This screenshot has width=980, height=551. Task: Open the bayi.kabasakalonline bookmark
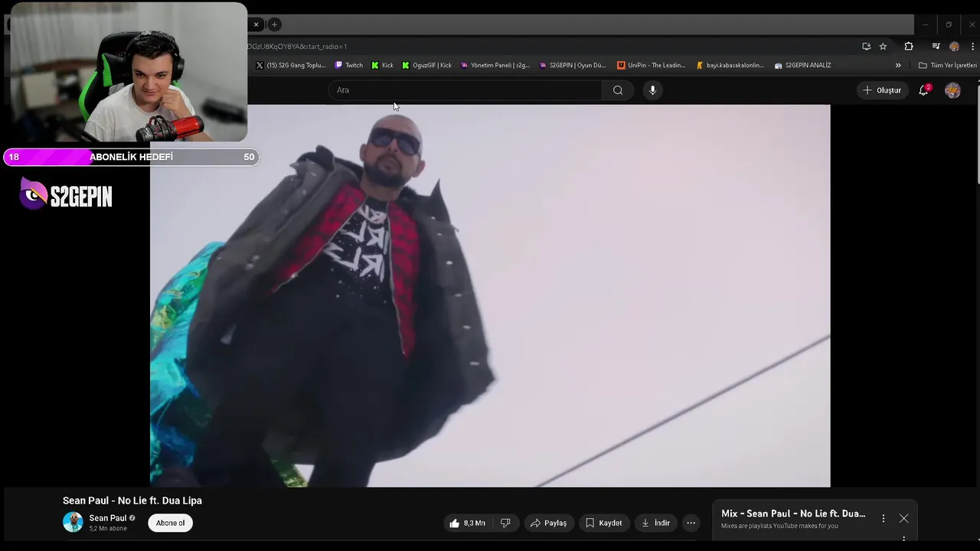point(730,65)
